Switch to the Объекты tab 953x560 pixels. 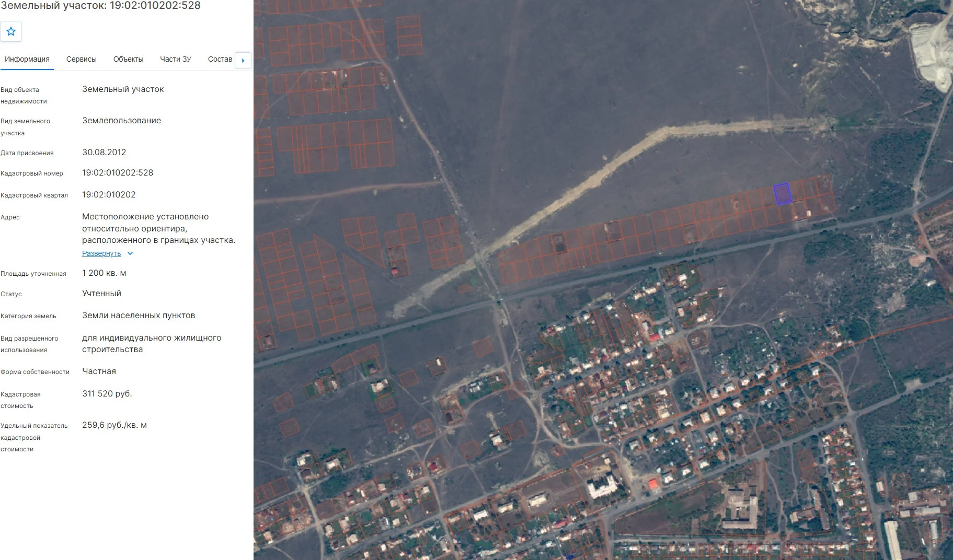click(x=128, y=59)
